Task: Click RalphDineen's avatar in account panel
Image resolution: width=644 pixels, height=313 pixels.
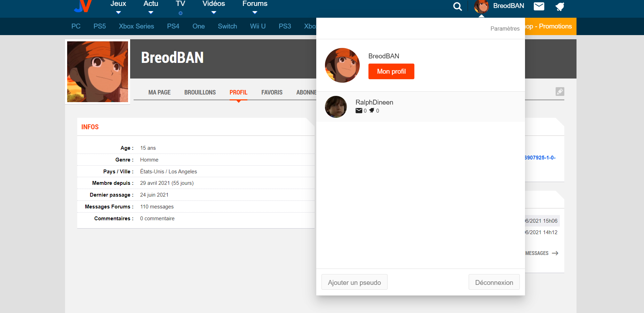Action: pyautogui.click(x=336, y=107)
